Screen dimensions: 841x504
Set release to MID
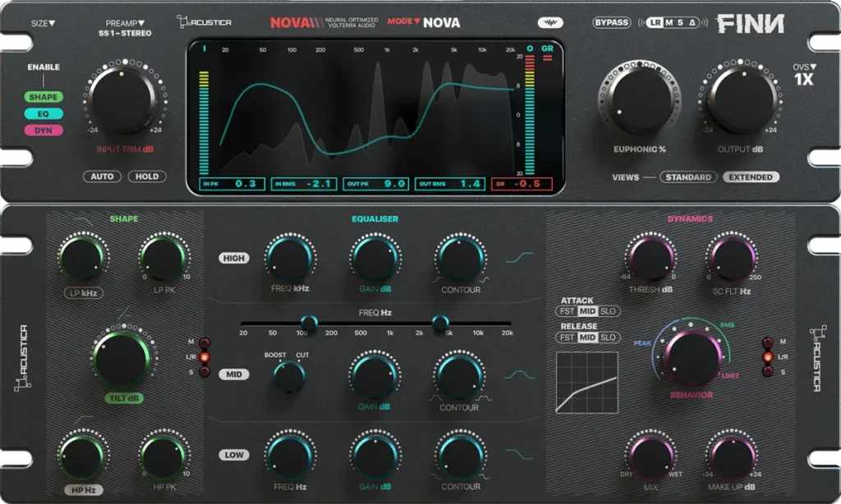587,337
